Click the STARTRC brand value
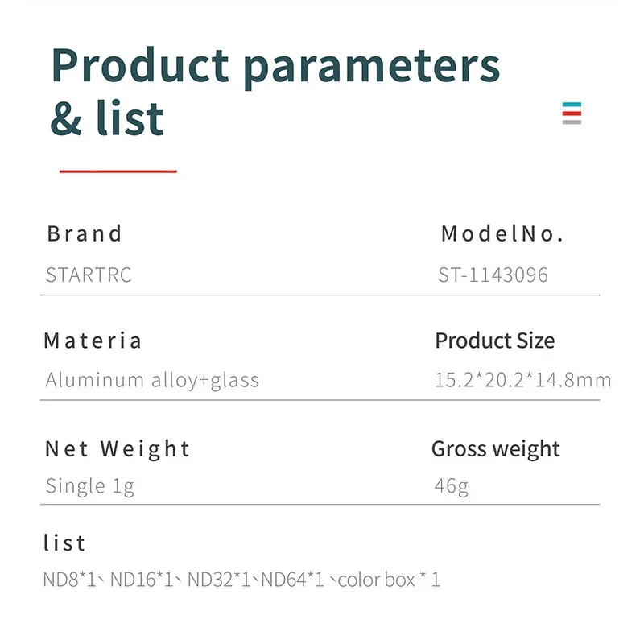The image size is (644, 644). [x=89, y=275]
